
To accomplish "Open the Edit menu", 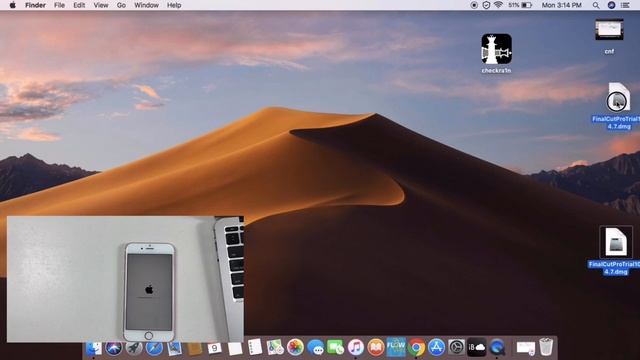I will pos(79,5).
